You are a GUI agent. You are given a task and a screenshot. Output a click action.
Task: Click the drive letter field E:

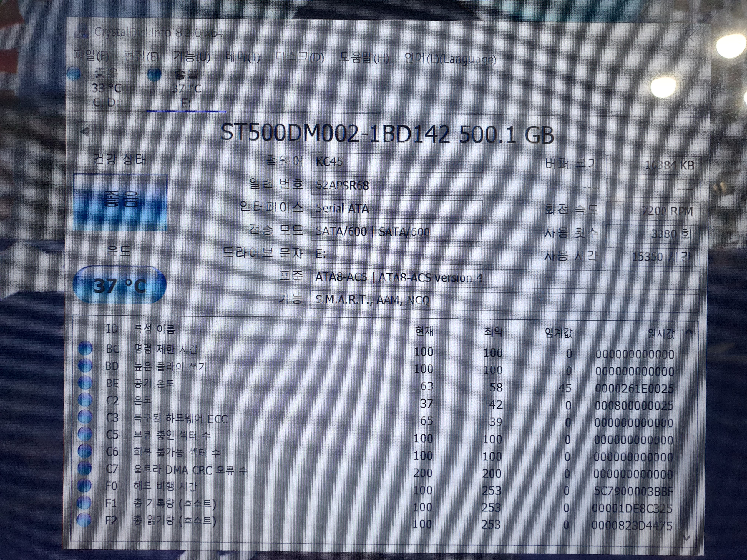point(396,254)
